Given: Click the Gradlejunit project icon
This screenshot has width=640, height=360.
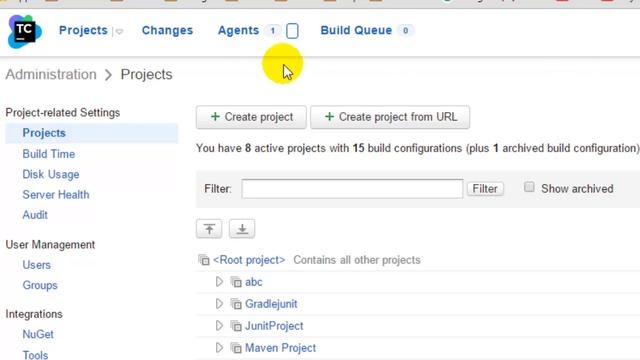Looking at the screenshot, I should pos(236,304).
